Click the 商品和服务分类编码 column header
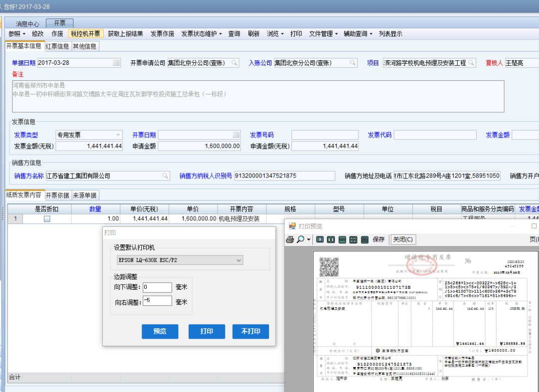539x392 pixels. click(488, 209)
